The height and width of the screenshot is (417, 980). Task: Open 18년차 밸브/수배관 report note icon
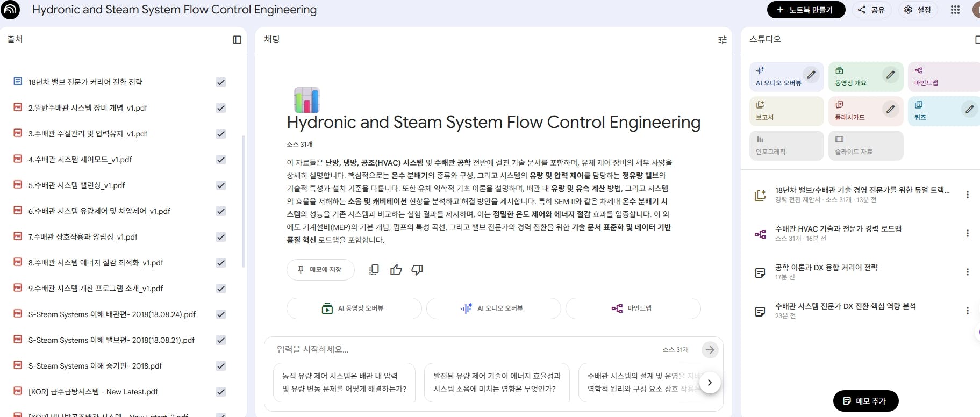pyautogui.click(x=760, y=195)
